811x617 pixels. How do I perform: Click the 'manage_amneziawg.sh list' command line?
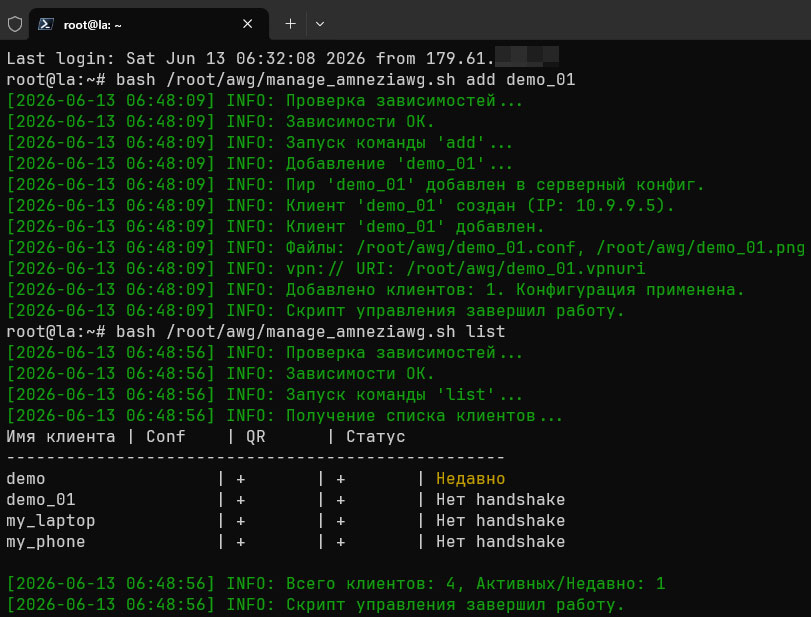click(256, 332)
